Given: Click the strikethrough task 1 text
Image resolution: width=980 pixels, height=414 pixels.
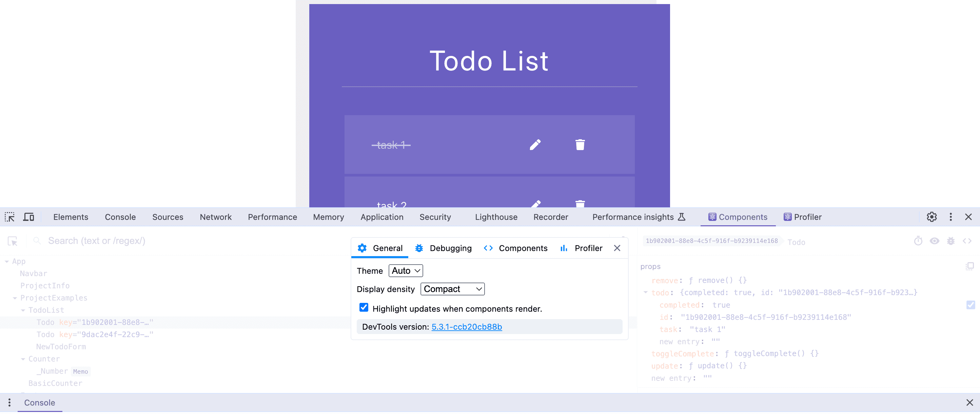Looking at the screenshot, I should 391,145.
